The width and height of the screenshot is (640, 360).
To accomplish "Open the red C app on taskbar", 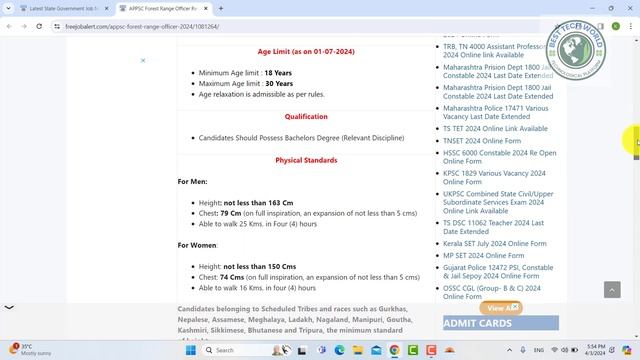I will pos(431,350).
